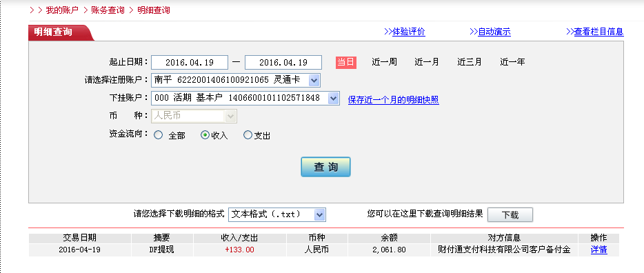Click the 查询 query button
The height and width of the screenshot is (273, 644).
[x=325, y=167]
